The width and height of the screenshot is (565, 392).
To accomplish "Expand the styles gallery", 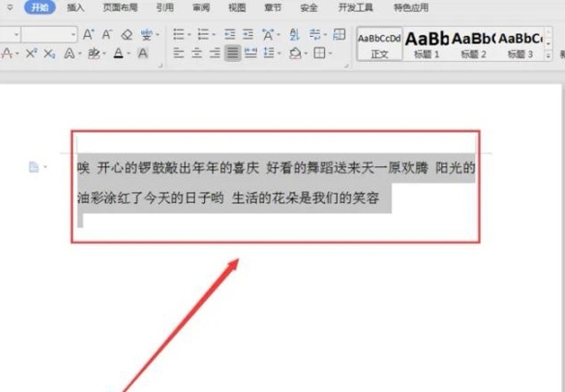I will coord(548,55).
